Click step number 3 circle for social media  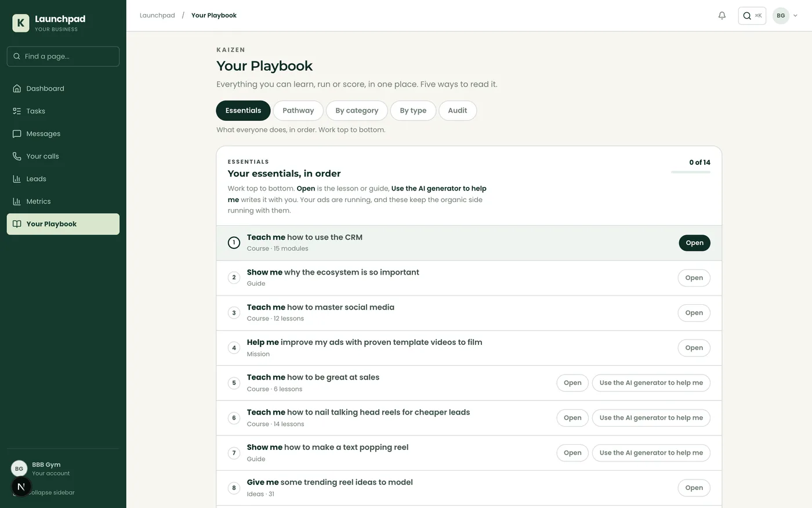pos(234,313)
